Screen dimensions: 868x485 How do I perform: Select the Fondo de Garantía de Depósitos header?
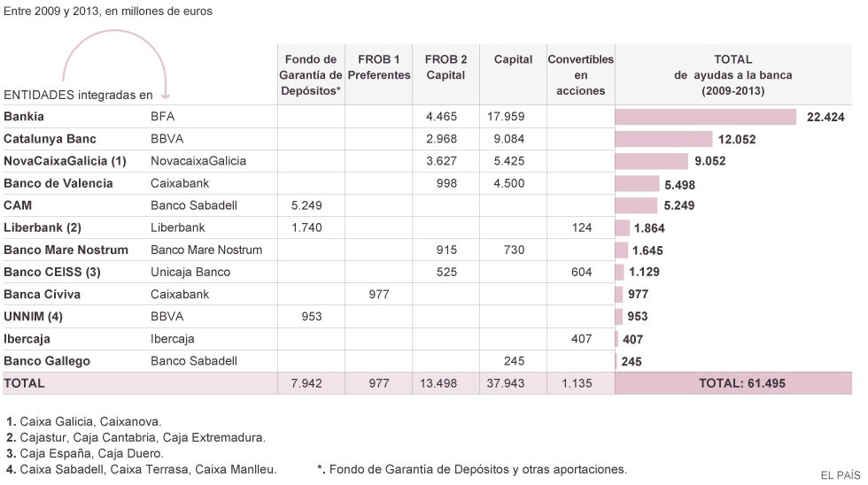pos(311,74)
